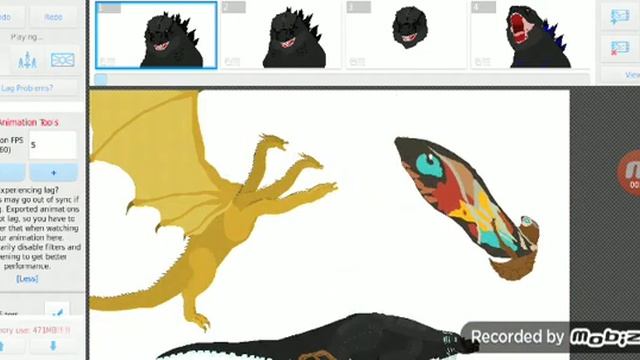Select frame 1 thumbnail
The height and width of the screenshot is (360, 640).
click(x=156, y=35)
